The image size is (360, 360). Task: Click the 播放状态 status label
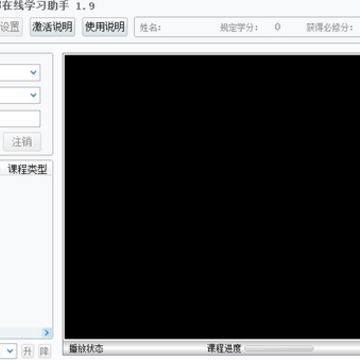tap(86, 349)
